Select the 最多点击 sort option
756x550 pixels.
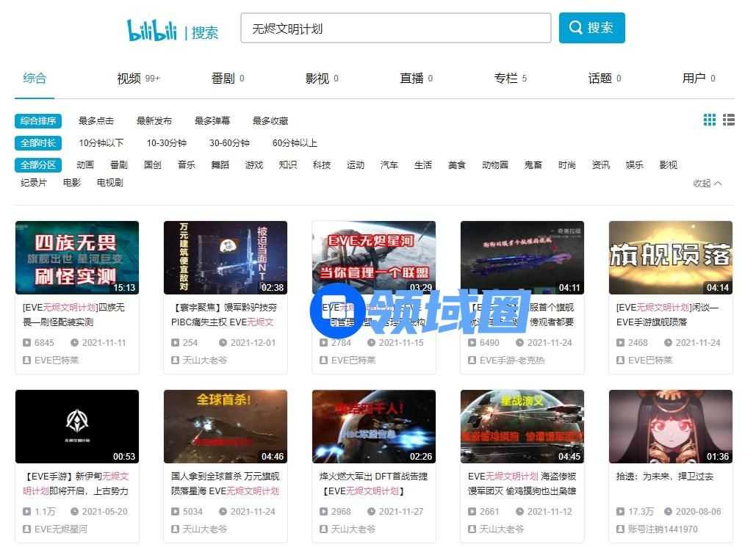(96, 121)
